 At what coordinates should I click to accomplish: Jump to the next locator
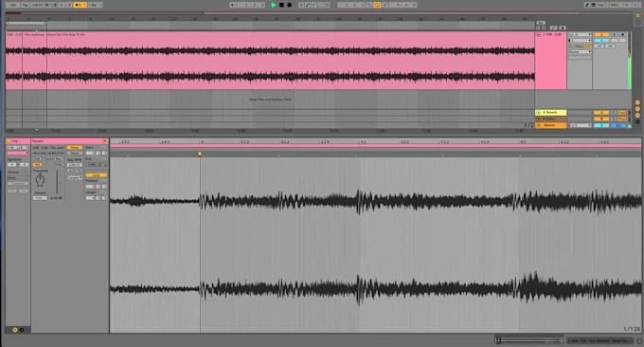coord(544,27)
